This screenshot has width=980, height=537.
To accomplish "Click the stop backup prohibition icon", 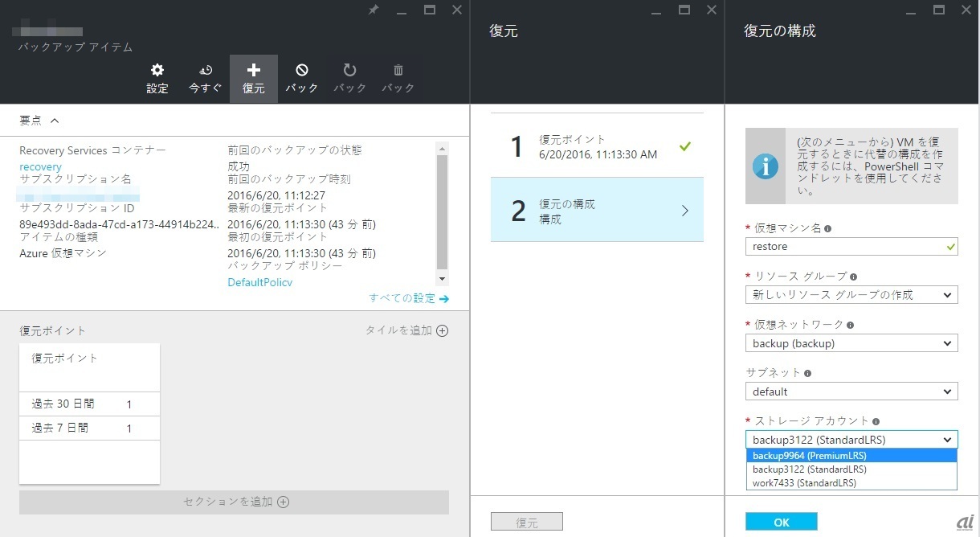I will [302, 71].
